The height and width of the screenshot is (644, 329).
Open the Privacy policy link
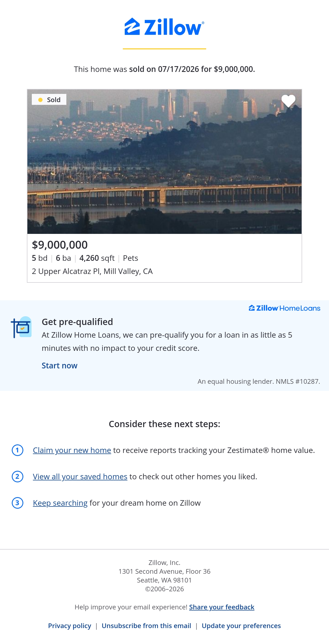(x=70, y=626)
